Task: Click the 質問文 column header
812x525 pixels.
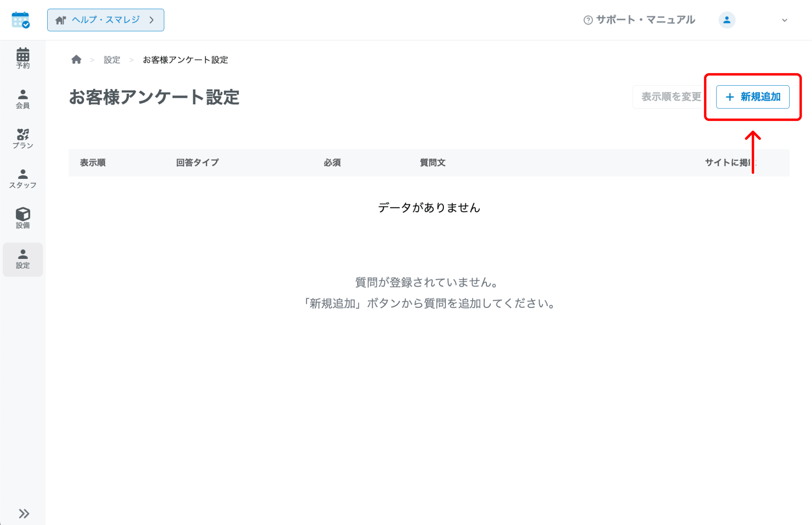Action: click(x=432, y=162)
